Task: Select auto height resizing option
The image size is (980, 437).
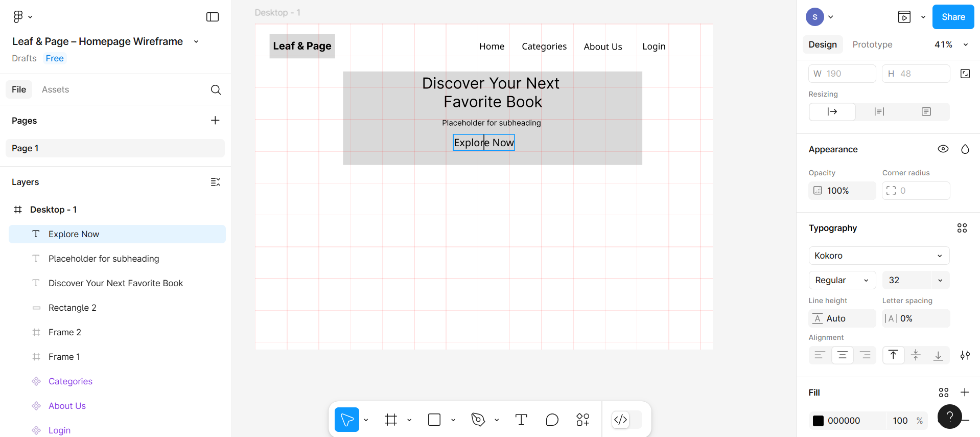Action: point(879,111)
